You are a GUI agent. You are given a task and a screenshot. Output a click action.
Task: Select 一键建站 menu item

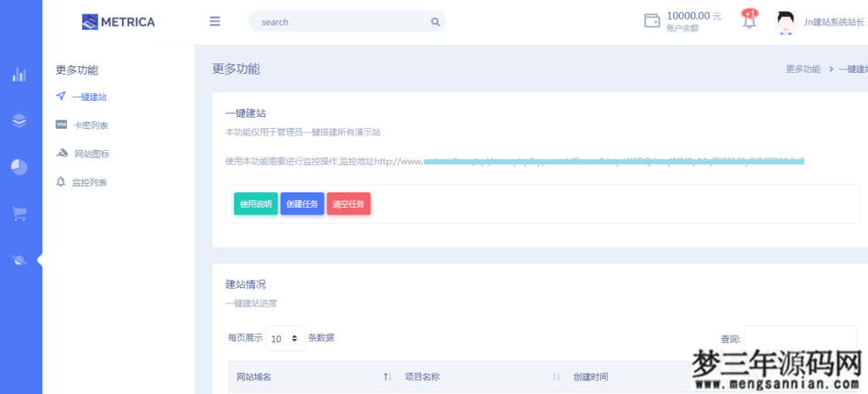tap(89, 97)
